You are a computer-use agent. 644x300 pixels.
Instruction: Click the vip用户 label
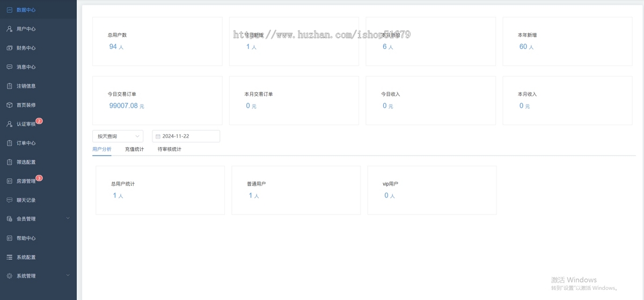[x=391, y=184]
